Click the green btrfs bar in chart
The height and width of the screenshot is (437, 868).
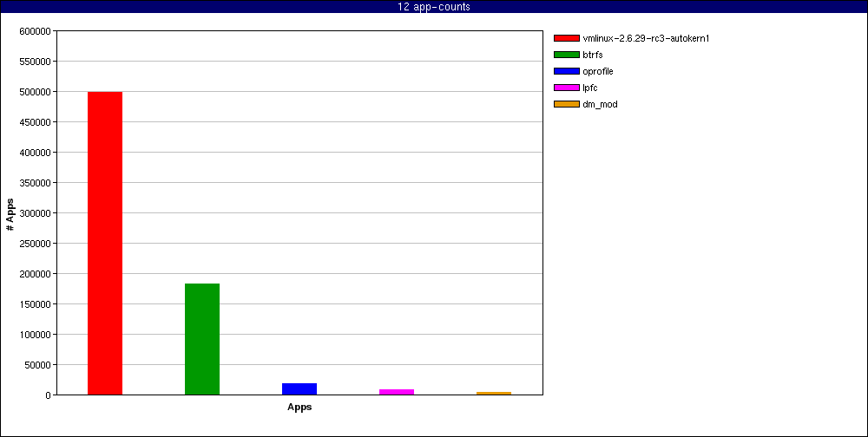tap(202, 339)
